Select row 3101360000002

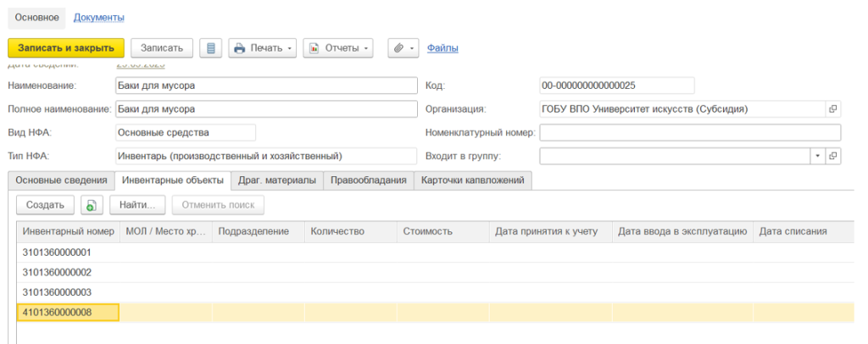pos(435,272)
